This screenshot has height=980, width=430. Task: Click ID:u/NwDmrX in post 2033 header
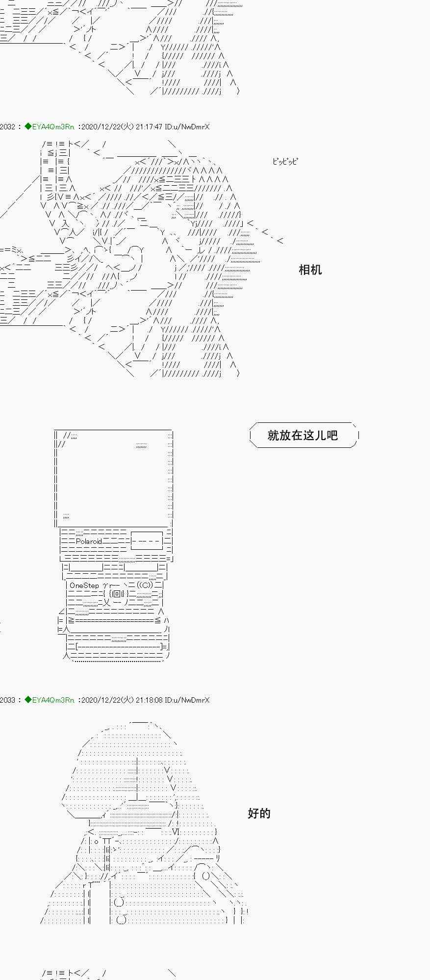click(187, 700)
